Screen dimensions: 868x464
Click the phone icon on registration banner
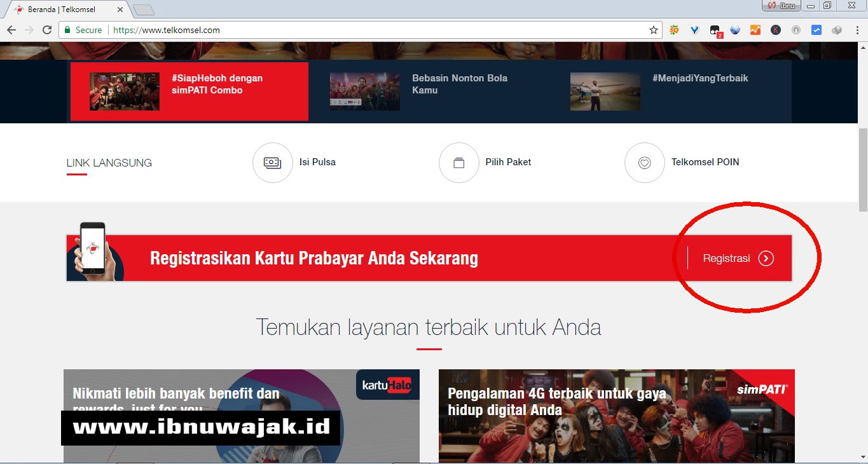(x=92, y=249)
